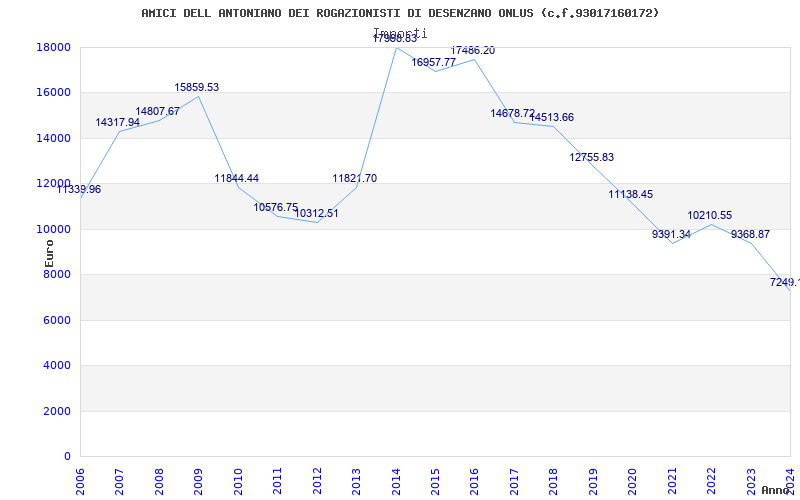
Task: Select the 2023 label on the year axis
Action: click(x=751, y=482)
